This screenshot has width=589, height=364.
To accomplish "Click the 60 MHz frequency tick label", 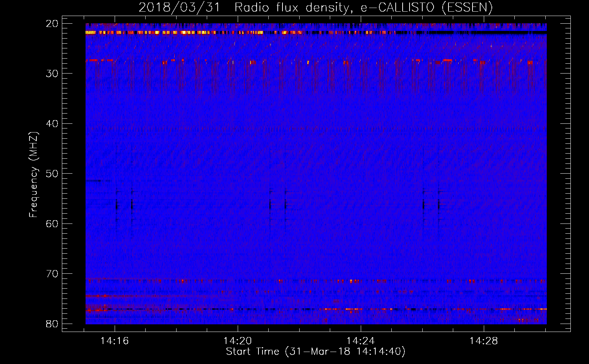I will pos(52,224).
